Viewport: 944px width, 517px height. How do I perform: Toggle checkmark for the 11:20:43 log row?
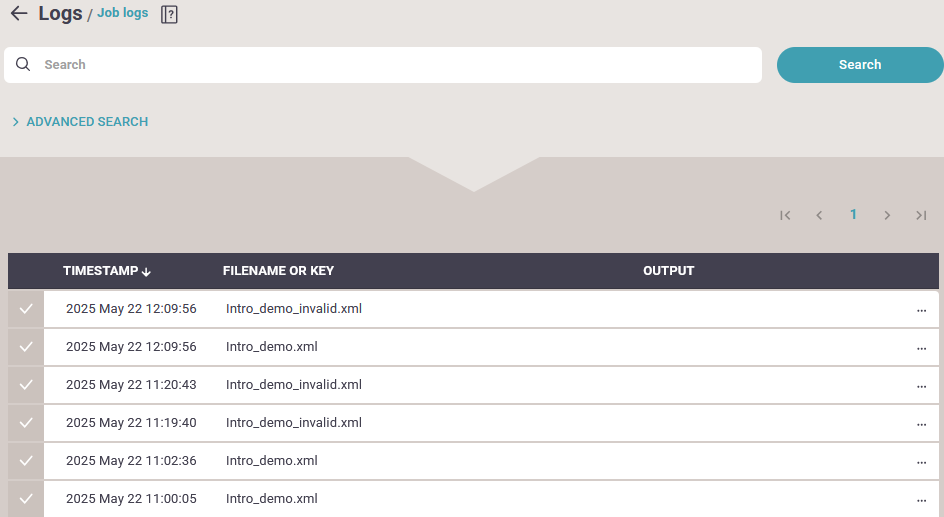tap(26, 385)
